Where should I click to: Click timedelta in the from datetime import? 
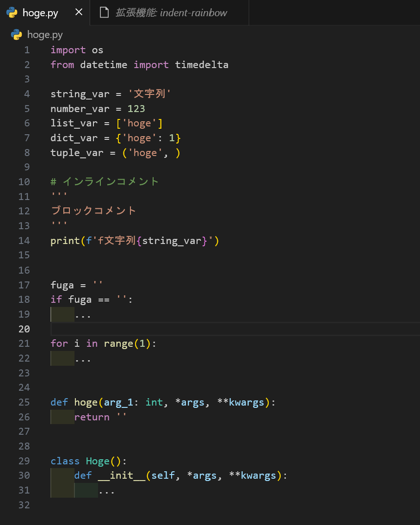pos(201,64)
